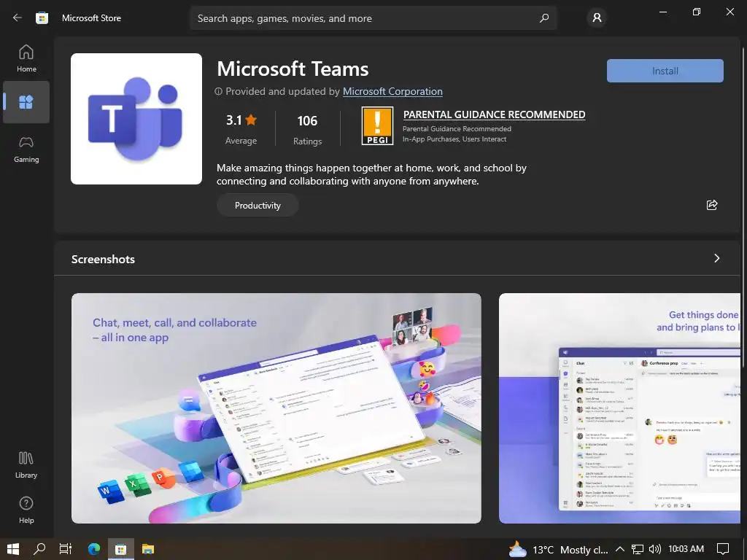
Task: Open the weather widget showing 13°C
Action: 558,550
